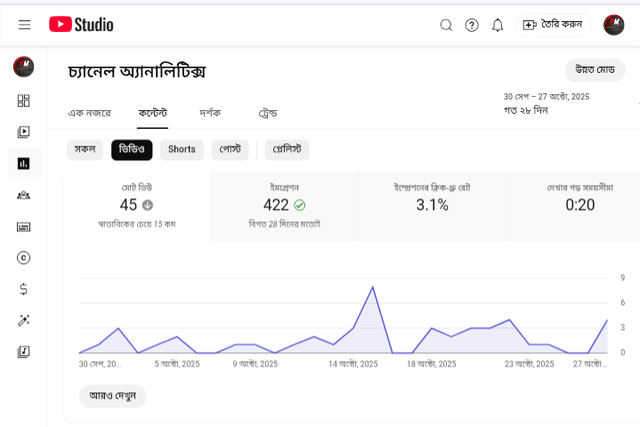Open the Dashboard icon in sidebar
Image resolution: width=640 pixels, height=427 pixels.
tap(24, 100)
